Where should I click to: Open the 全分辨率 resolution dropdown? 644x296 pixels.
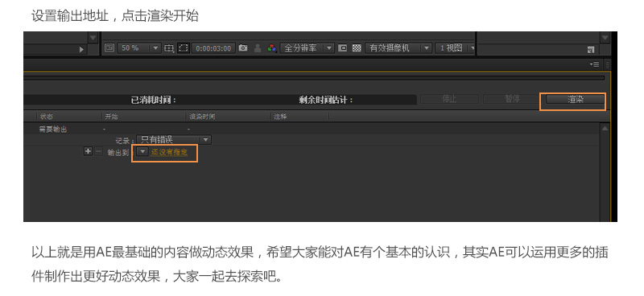[307, 48]
